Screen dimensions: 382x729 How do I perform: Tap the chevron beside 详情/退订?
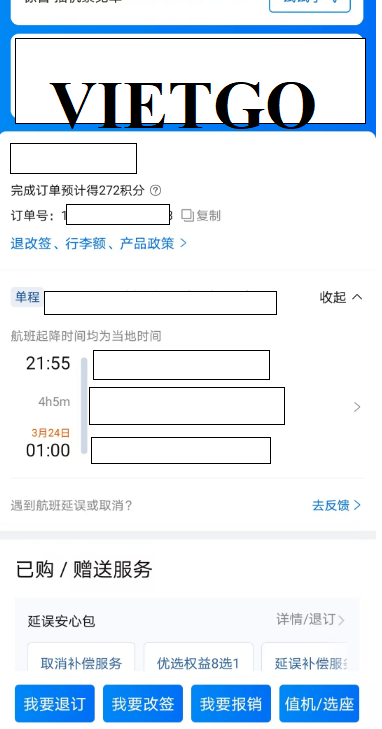pyautogui.click(x=342, y=620)
